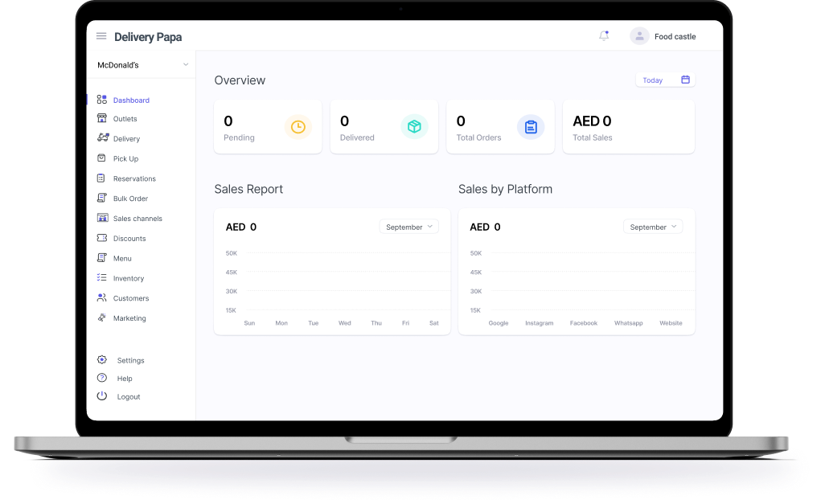821x504 pixels.
Task: Click the notification bell icon
Action: [604, 35]
